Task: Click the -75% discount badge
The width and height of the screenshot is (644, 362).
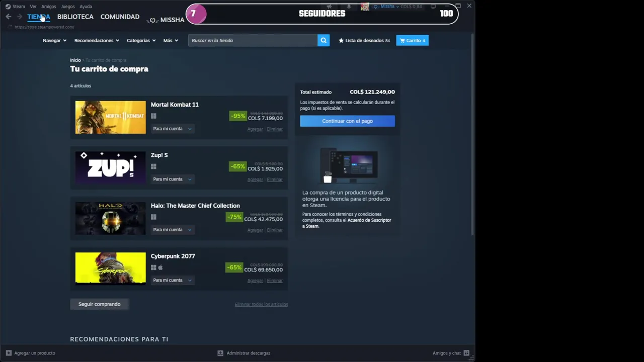Action: click(234, 217)
